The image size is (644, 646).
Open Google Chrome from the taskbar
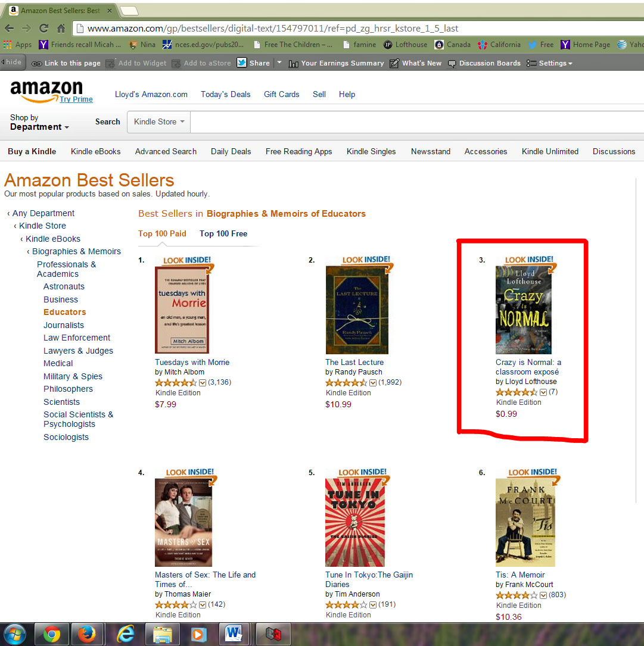52,634
